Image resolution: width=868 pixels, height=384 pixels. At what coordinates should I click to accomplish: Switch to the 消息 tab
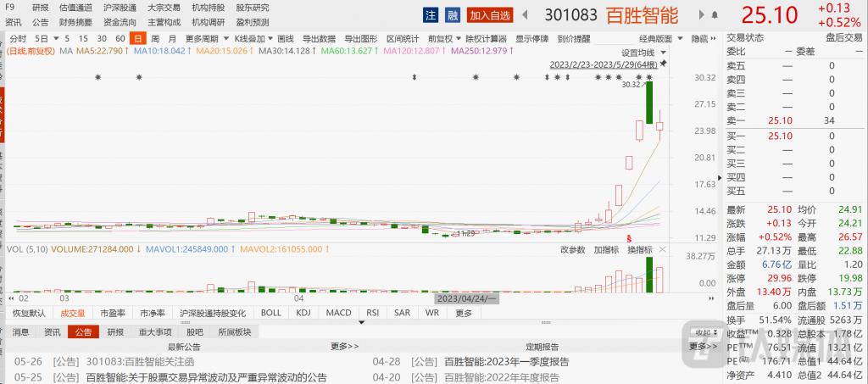tap(21, 332)
